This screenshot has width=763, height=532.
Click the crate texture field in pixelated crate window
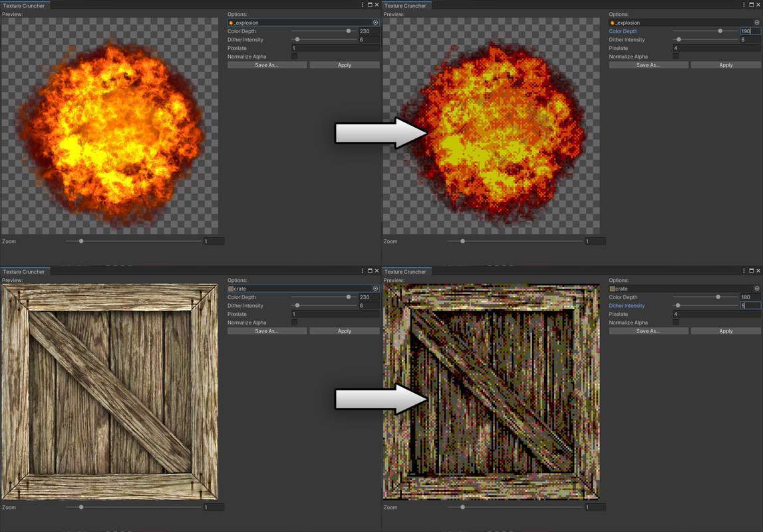[x=685, y=289]
